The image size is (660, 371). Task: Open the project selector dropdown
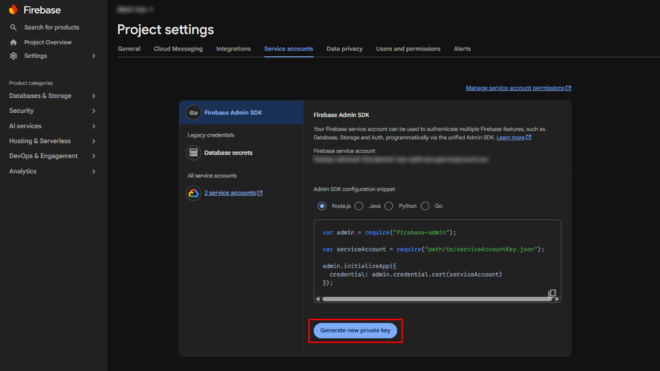[x=135, y=9]
